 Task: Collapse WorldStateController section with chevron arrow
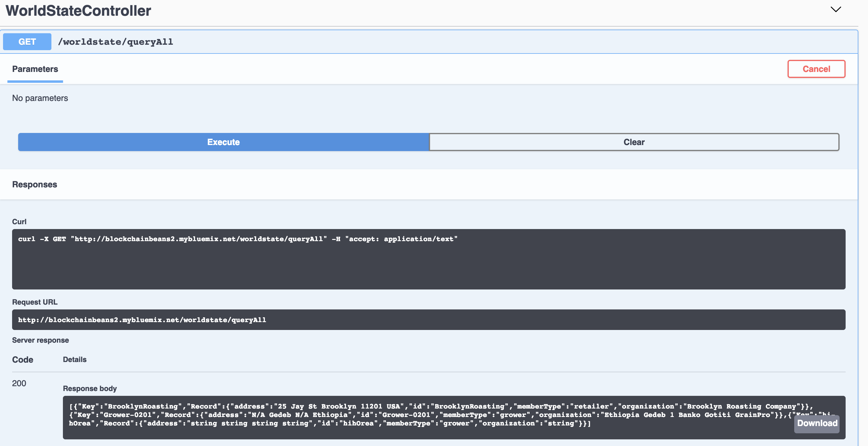pos(835,9)
